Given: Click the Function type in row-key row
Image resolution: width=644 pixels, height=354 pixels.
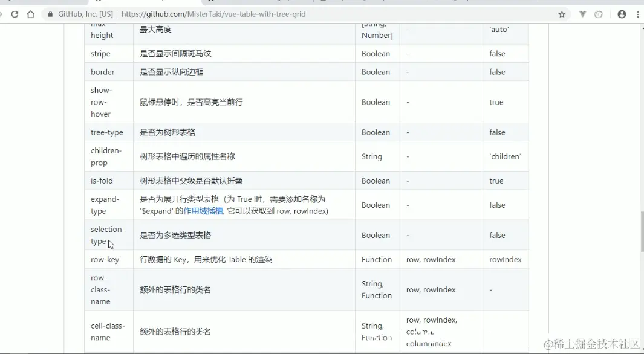Looking at the screenshot, I should (377, 260).
